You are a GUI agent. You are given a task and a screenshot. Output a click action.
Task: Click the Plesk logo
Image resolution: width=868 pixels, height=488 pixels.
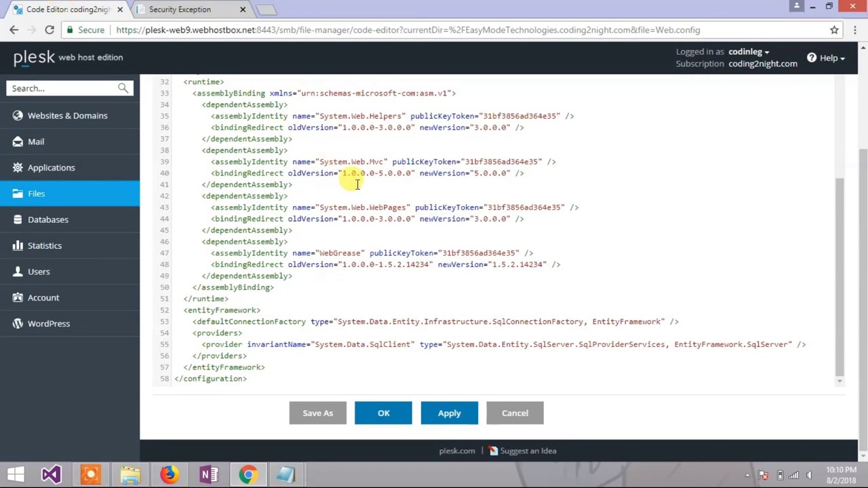[34, 58]
